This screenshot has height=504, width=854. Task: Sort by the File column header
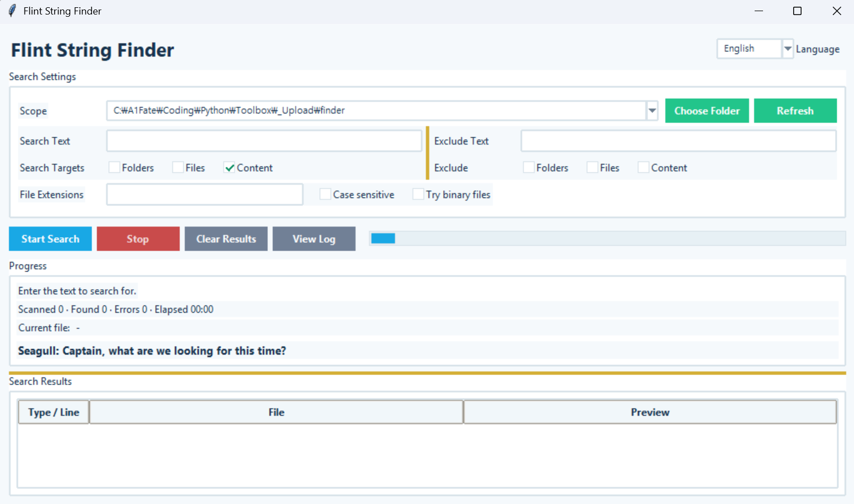click(276, 412)
